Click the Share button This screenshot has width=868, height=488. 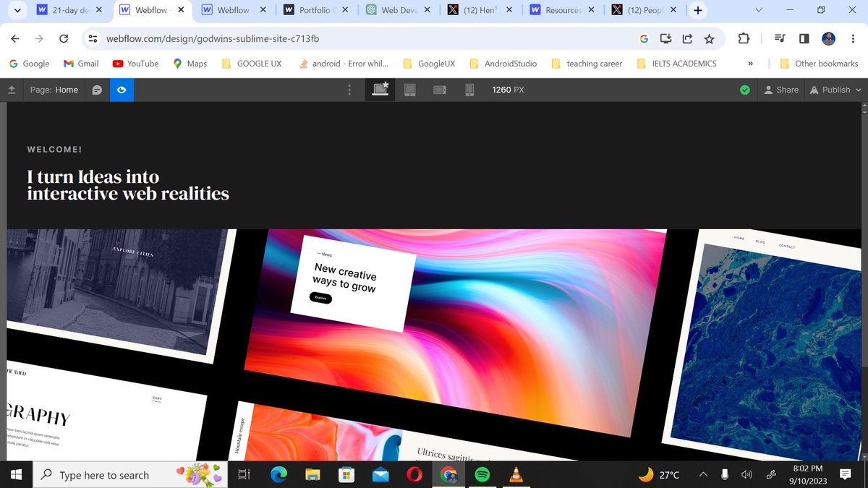tap(781, 90)
